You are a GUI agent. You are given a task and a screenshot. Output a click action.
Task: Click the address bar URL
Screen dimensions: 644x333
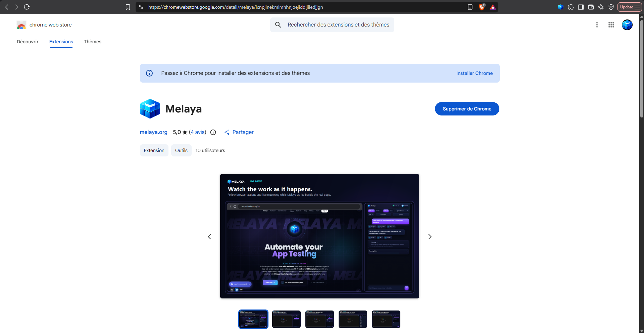(236, 7)
